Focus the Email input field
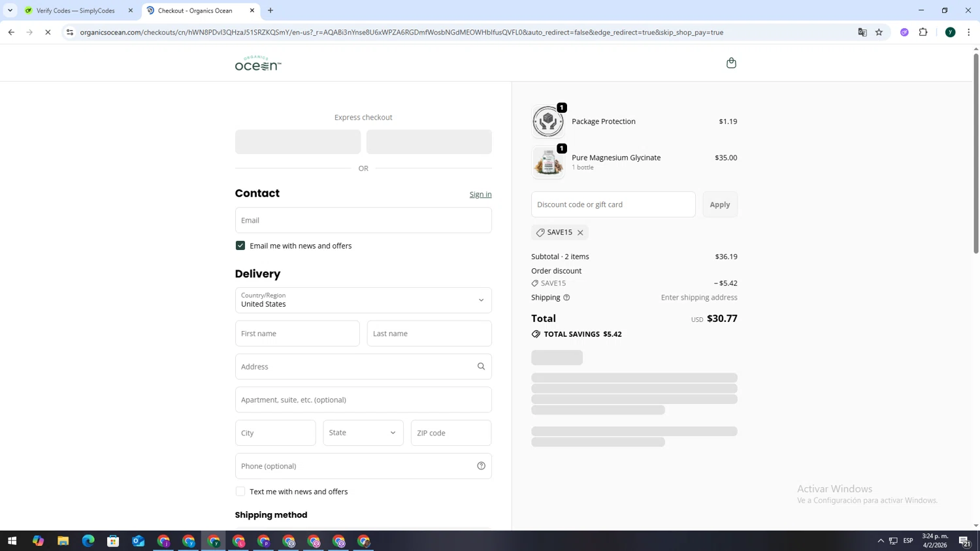The image size is (980, 551). [363, 220]
